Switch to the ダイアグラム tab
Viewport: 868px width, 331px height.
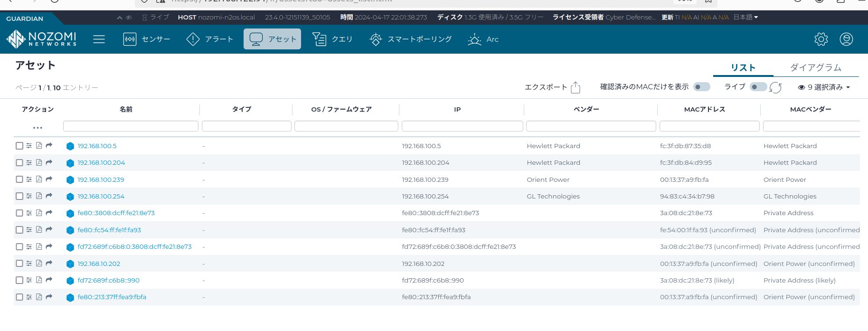pos(815,67)
